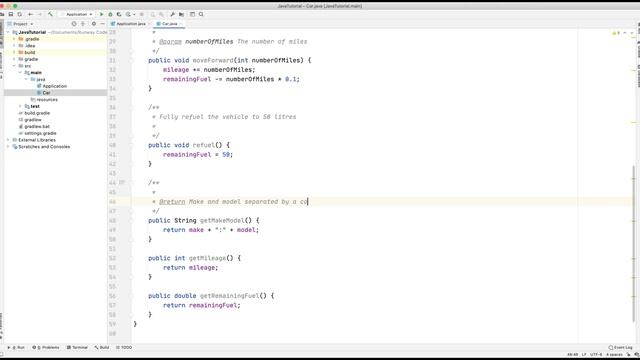Click the Synchronize/reload toolbar icon
This screenshot has height=360, width=640.
[x=20, y=14]
